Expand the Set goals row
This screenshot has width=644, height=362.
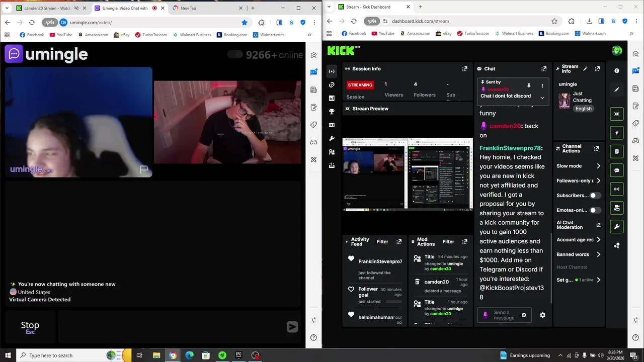click(598, 280)
